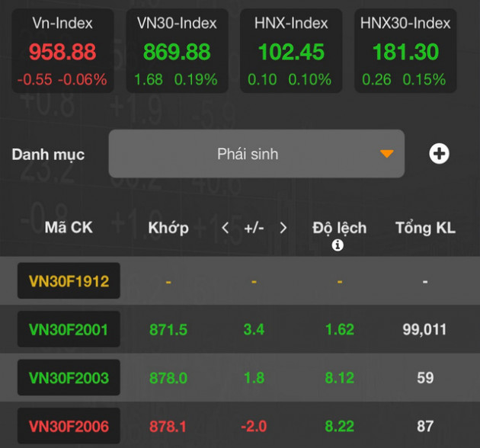
Task: Open the HNX30-Index card
Action: click(x=405, y=51)
